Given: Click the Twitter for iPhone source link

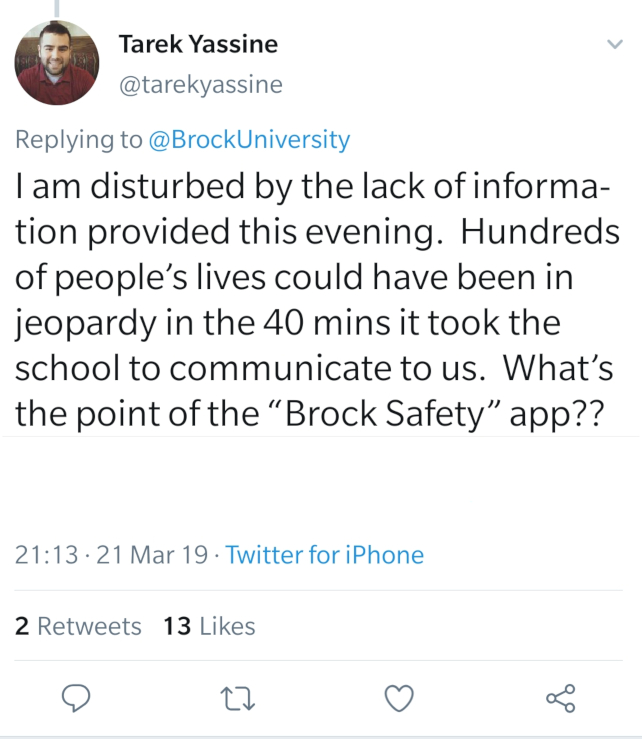Looking at the screenshot, I should point(325,555).
